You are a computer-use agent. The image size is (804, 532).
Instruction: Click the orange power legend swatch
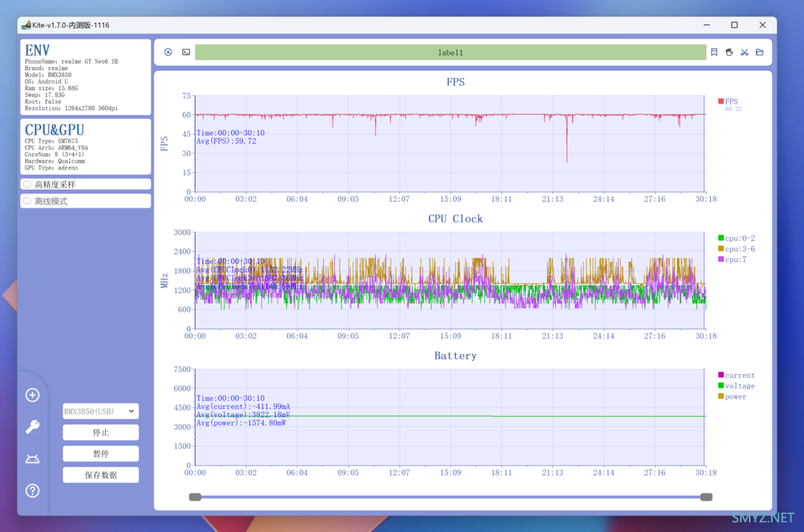point(721,396)
